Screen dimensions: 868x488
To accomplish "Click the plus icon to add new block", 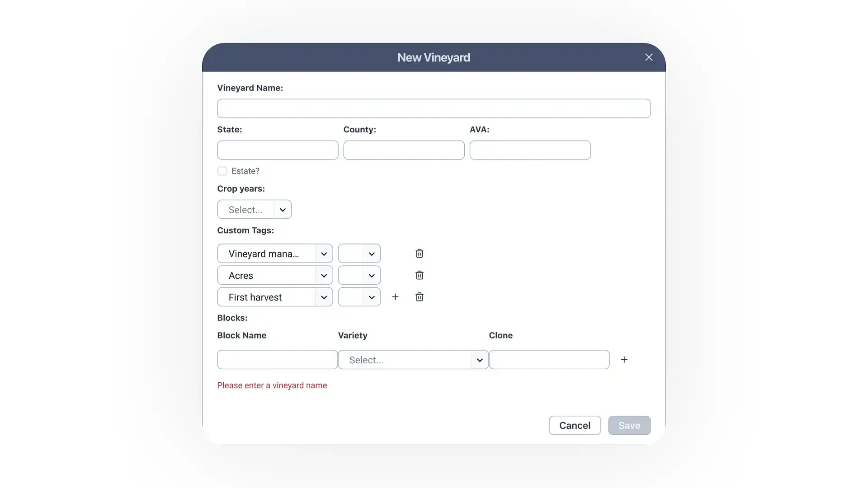I will point(624,359).
